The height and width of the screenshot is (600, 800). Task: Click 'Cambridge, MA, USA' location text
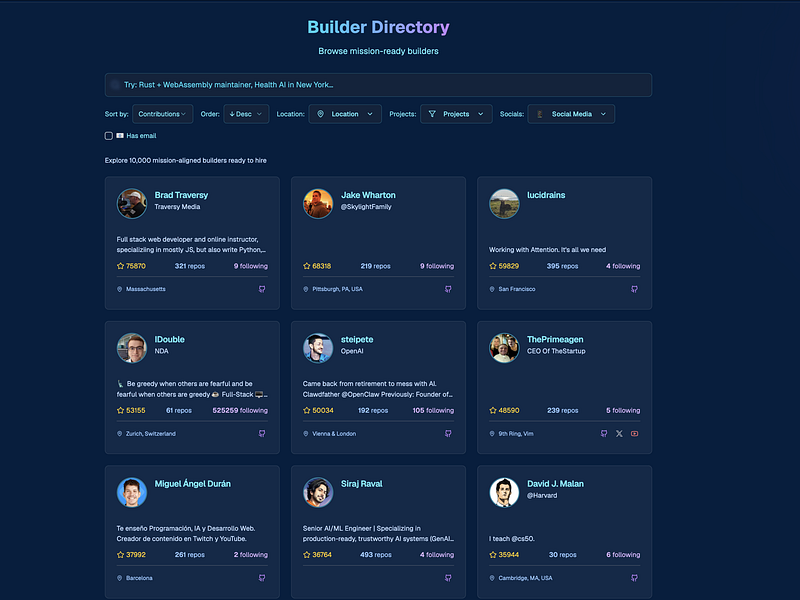(x=525, y=578)
